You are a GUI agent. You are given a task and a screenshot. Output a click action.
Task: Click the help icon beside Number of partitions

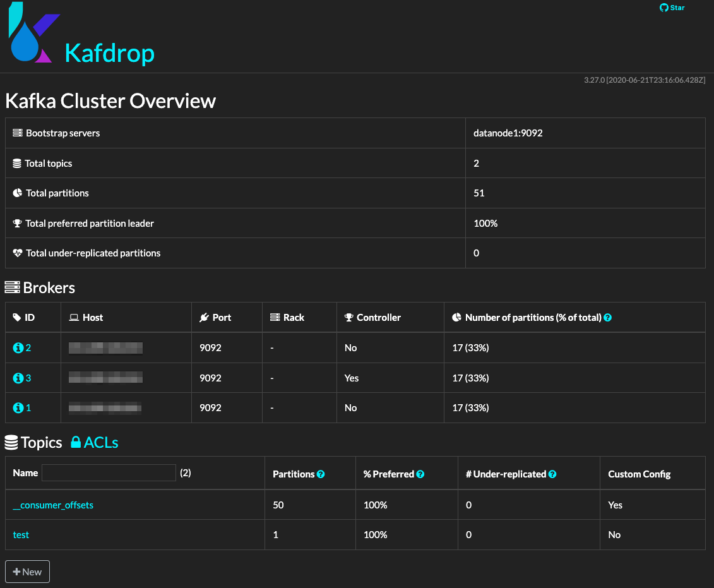click(x=607, y=318)
